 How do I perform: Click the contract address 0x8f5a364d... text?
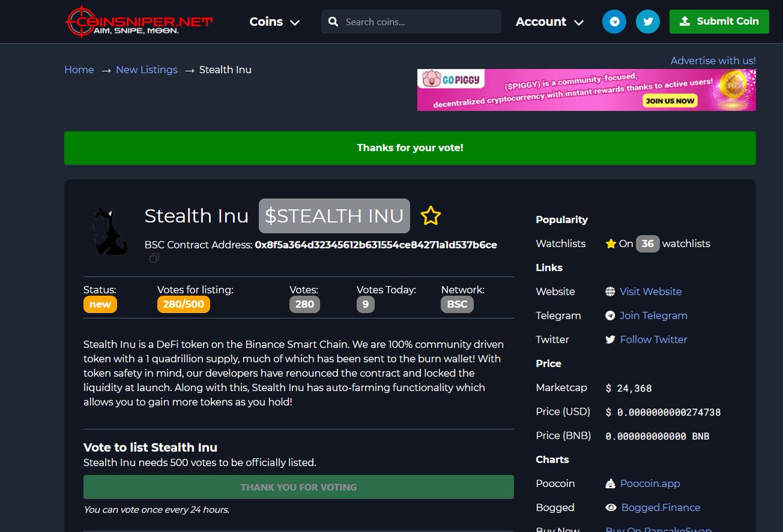point(376,245)
